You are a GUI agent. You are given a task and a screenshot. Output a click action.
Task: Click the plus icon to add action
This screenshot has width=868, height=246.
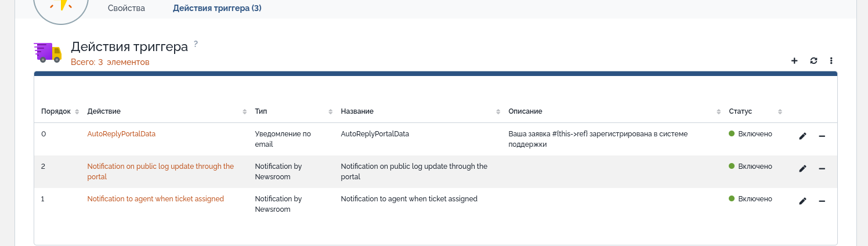click(794, 60)
